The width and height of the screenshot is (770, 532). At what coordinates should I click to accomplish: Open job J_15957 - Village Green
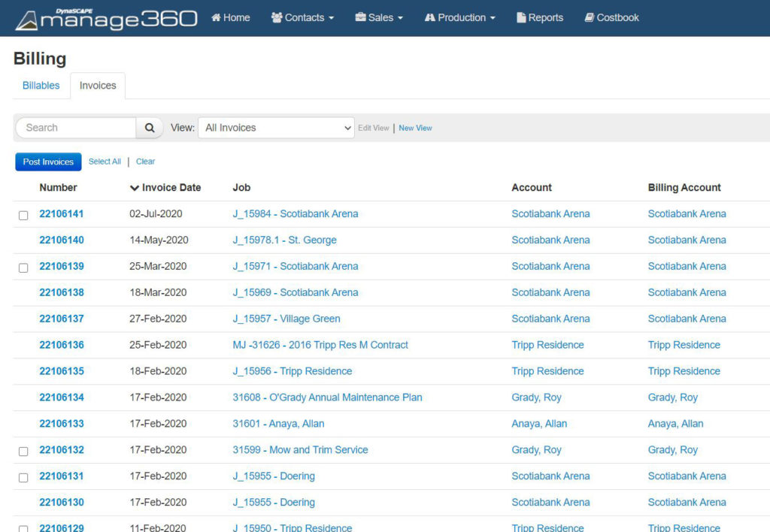coord(286,319)
